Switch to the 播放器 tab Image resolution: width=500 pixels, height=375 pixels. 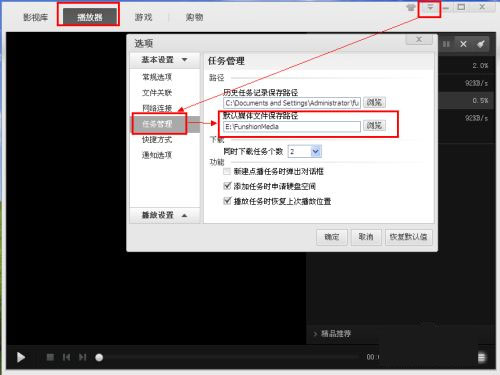(90, 17)
